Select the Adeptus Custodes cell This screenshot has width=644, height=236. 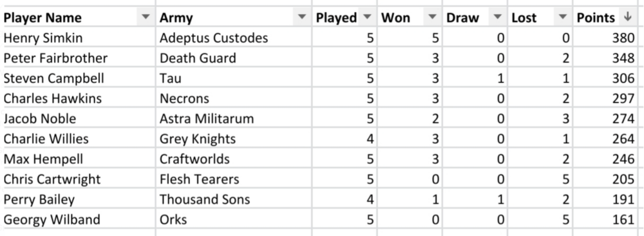coord(234,38)
